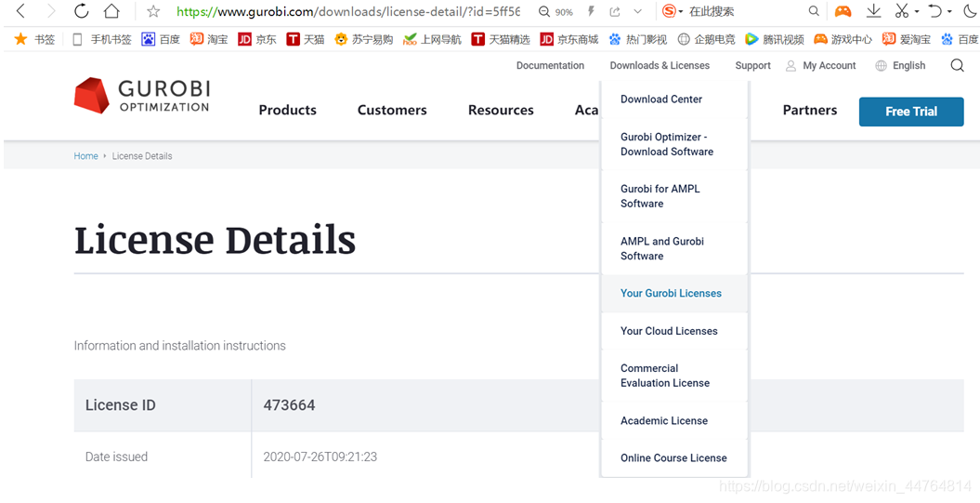Screen dimensions: 980x503
Task: Open the 百度 bookmark
Action: pos(161,39)
